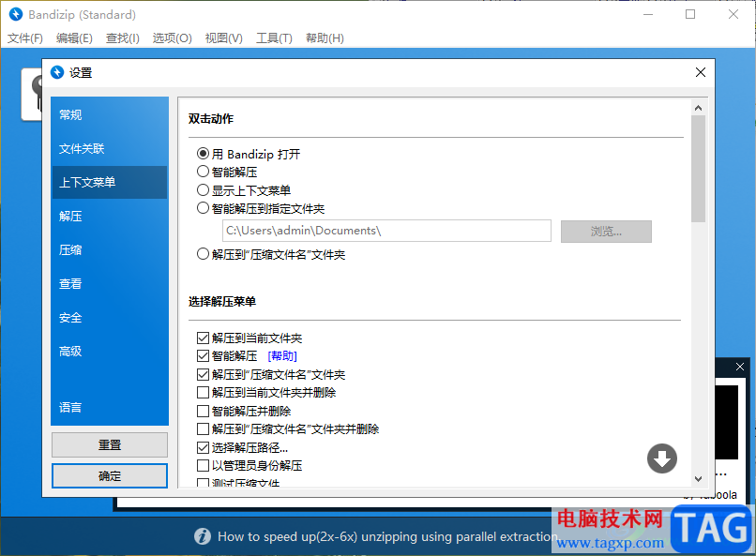Enable 以管理员身份解压 checkbox
The image size is (756, 556).
tap(203, 465)
